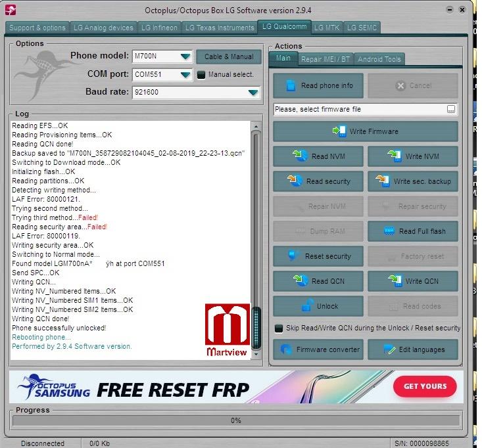Click the Read QCN icon
The height and width of the screenshot is (448, 482).
(301, 280)
